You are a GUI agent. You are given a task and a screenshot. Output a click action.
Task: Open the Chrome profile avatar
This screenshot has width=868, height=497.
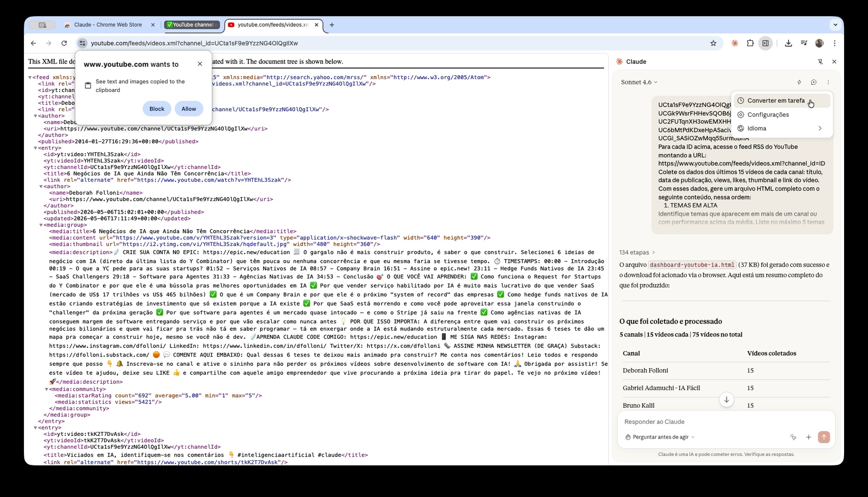(819, 43)
